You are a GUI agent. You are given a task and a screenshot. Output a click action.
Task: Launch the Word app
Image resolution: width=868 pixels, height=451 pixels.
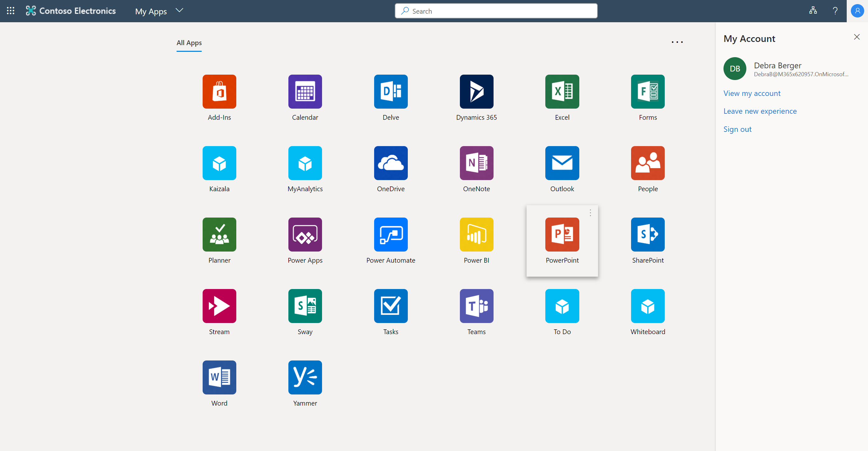[x=219, y=377]
